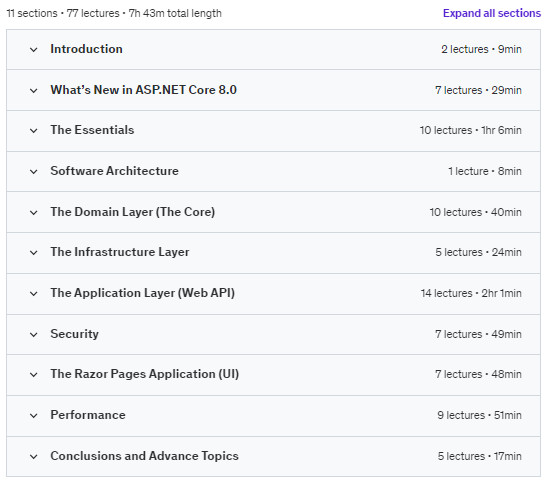Select Conclusions and Advance Topics title
This screenshot has width=545, height=489.
click(145, 456)
